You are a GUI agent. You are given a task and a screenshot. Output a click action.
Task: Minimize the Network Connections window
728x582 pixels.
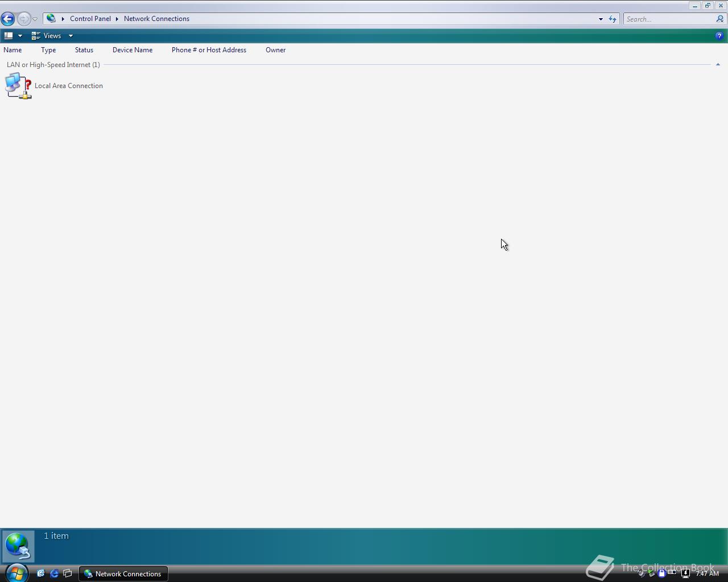coord(695,6)
